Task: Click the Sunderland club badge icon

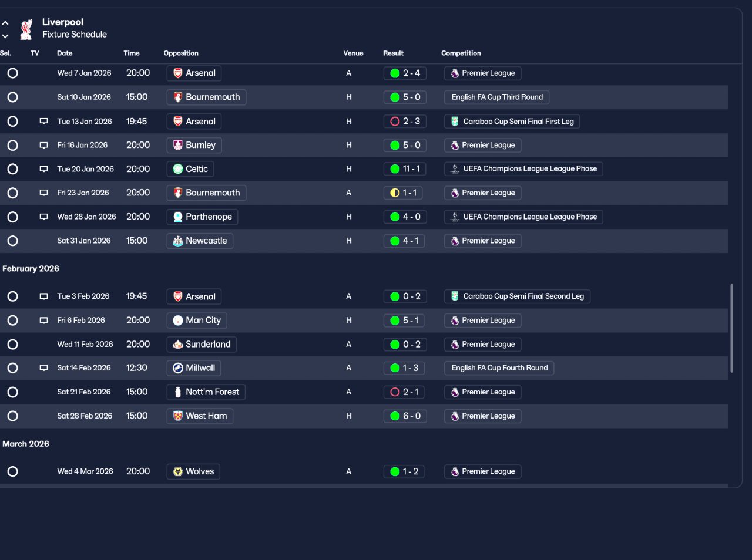Action: point(178,345)
